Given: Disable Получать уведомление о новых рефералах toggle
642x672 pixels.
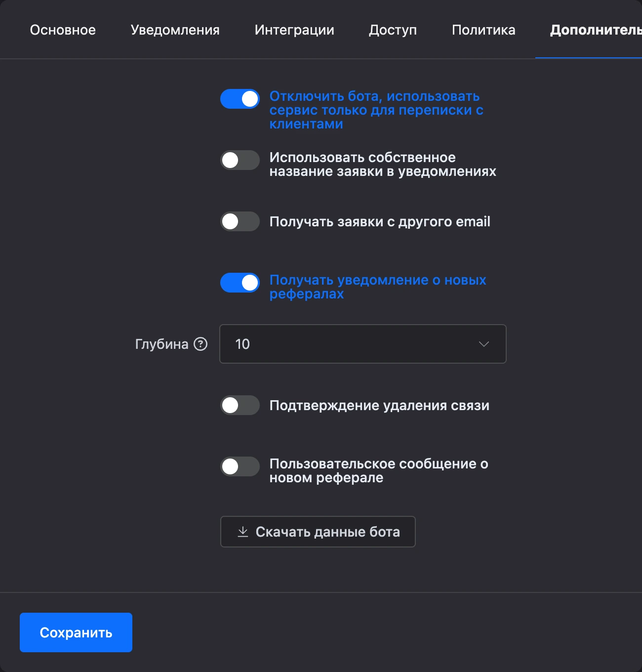Looking at the screenshot, I should coord(240,283).
